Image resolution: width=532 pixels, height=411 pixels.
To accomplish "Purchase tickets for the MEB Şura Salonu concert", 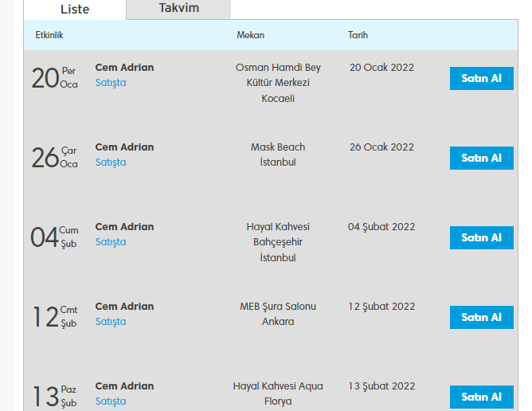I will click(x=481, y=318).
